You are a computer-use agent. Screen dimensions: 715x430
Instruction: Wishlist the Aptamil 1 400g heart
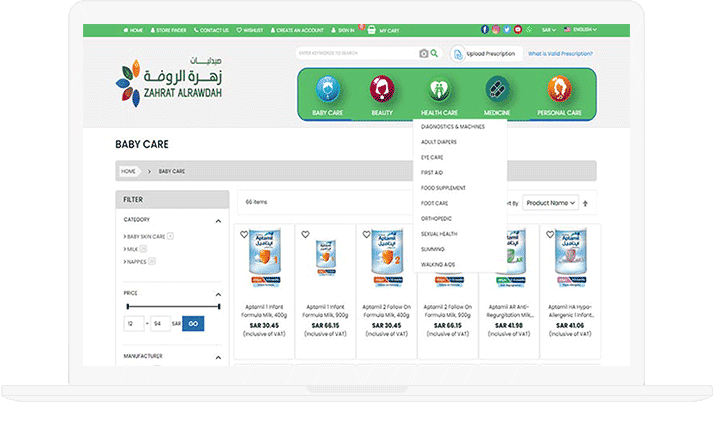click(x=244, y=235)
